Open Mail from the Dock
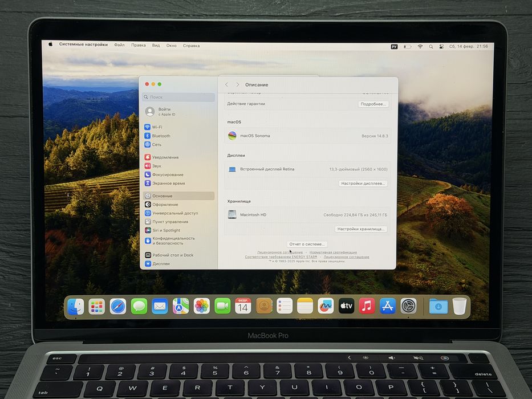Image resolution: width=532 pixels, height=399 pixels. 160,307
